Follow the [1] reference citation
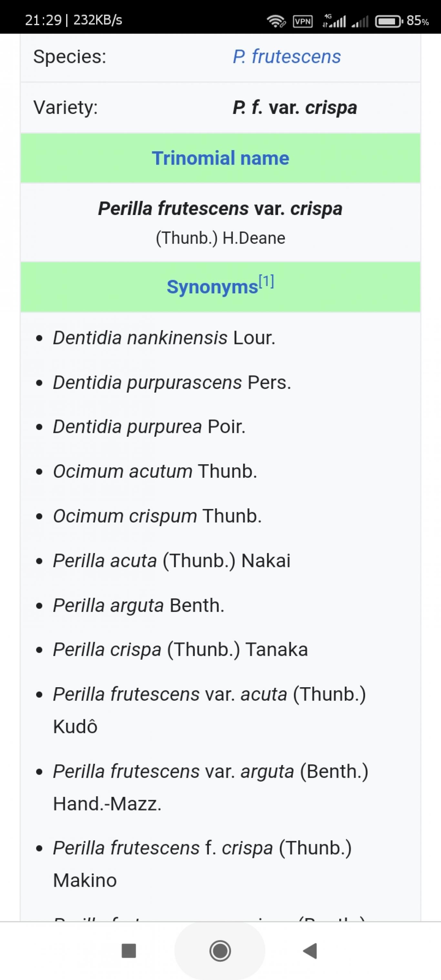Image resolution: width=441 pixels, height=980 pixels. [266, 281]
